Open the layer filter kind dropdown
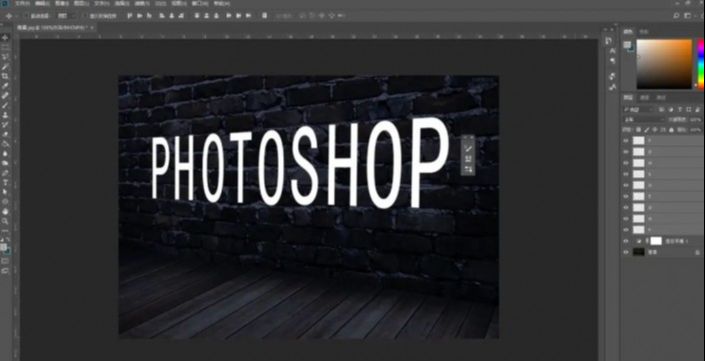This screenshot has width=705, height=361. [x=639, y=110]
